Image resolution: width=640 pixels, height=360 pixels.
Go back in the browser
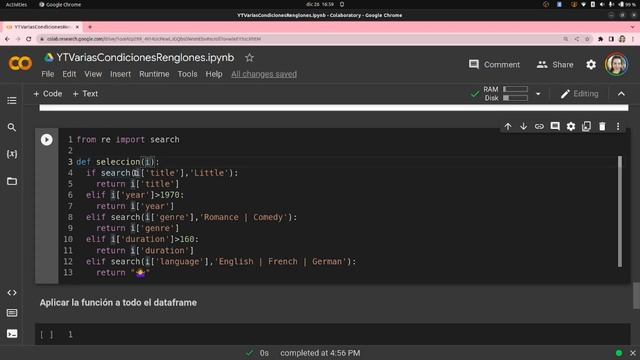click(7, 39)
